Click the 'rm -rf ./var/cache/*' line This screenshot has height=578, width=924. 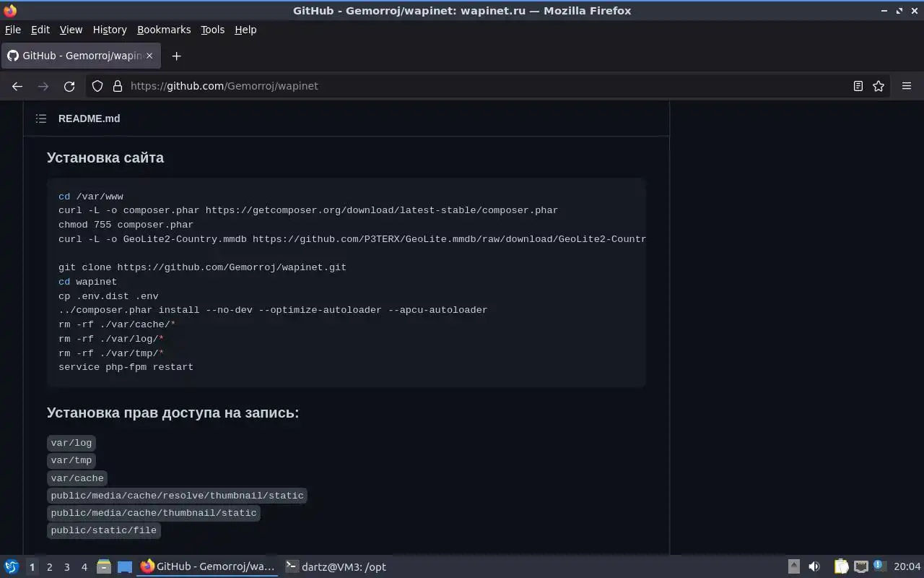(x=117, y=324)
